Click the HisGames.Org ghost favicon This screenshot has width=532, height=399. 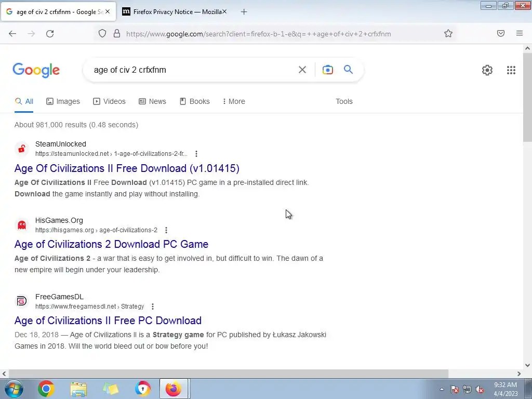22,225
